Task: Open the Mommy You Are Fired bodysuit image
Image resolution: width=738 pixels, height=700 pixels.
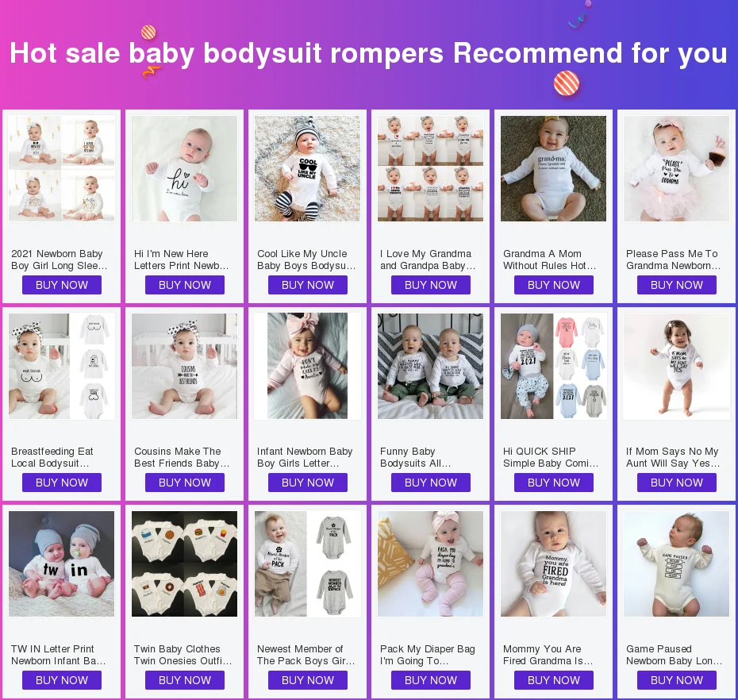Action: (x=554, y=564)
